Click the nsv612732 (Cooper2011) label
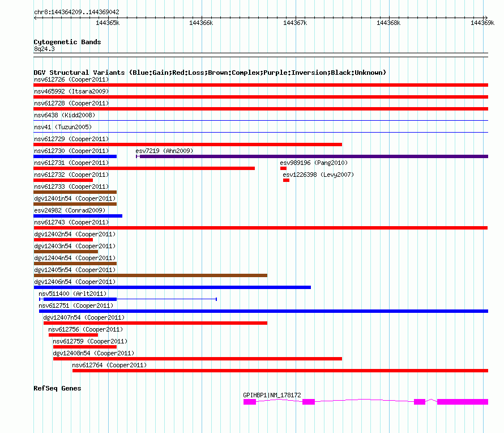Viewport: 504px width, 433px height. (71, 175)
